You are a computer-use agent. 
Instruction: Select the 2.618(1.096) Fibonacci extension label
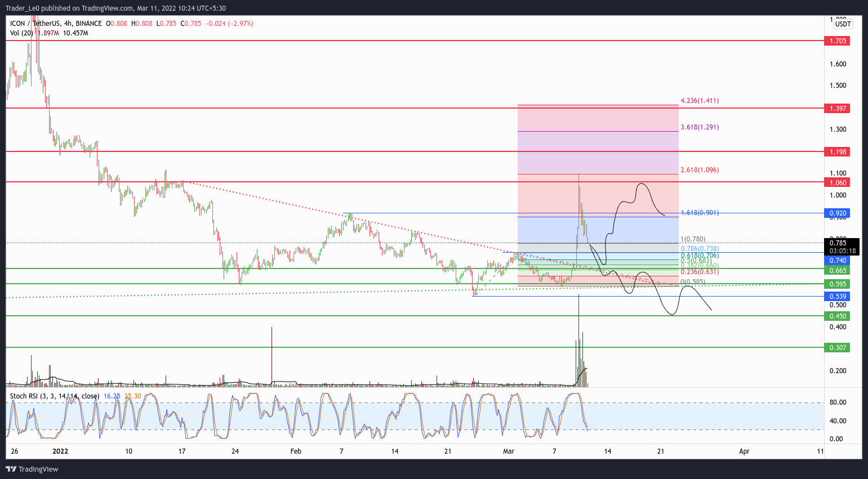pos(700,170)
